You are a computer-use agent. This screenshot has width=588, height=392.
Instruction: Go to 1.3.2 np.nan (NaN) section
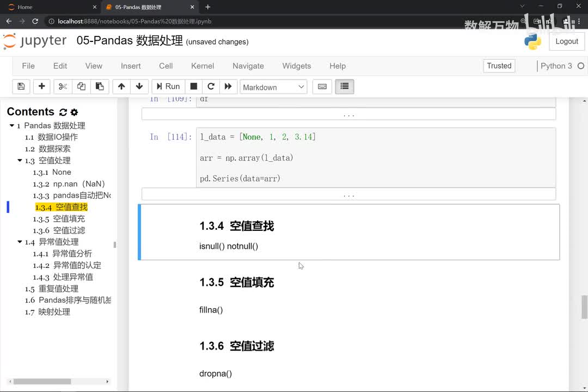coord(69,183)
